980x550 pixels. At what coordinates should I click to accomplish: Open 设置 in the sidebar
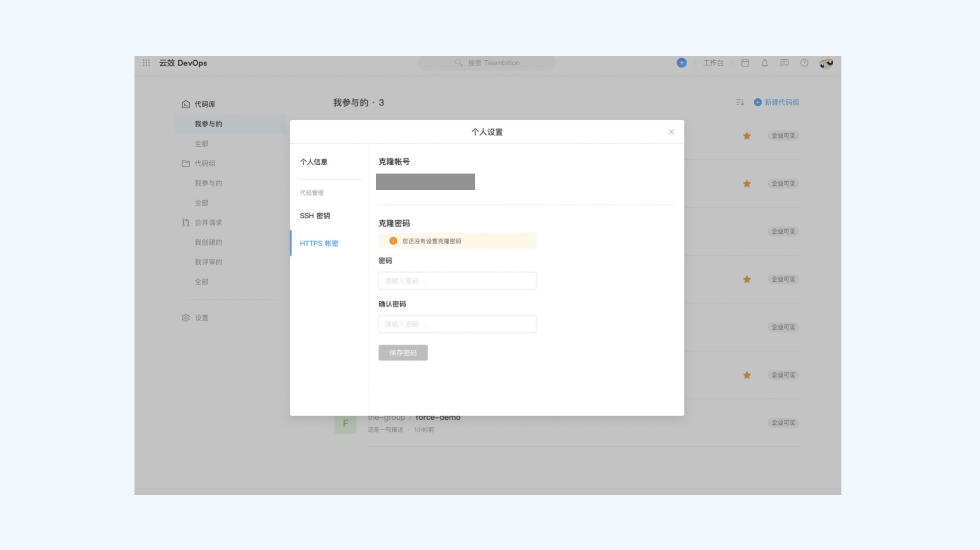coord(201,318)
